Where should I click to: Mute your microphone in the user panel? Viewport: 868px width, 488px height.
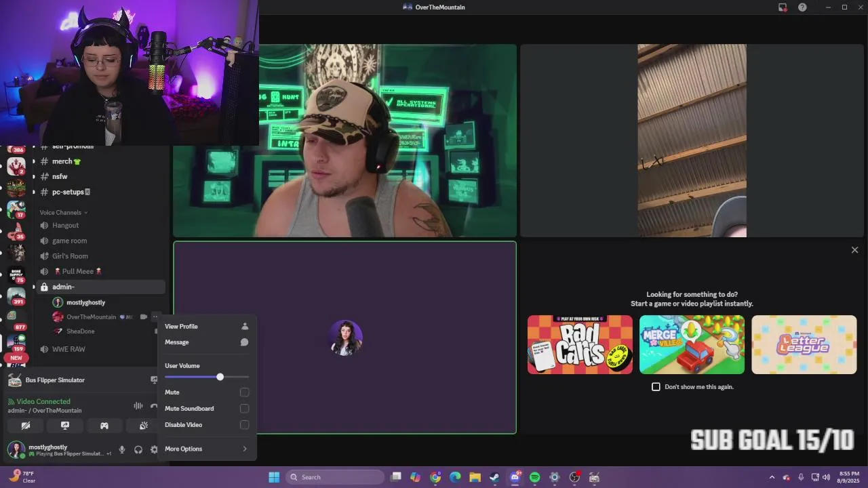coord(122,449)
